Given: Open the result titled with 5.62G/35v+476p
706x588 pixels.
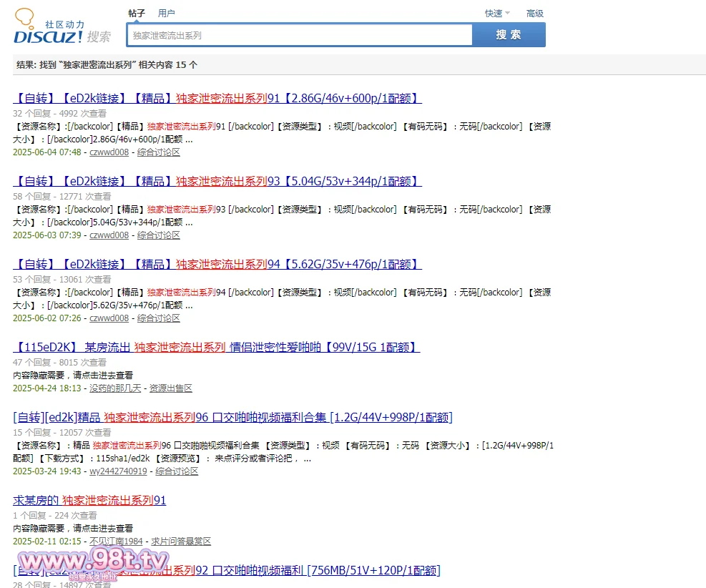Looking at the screenshot, I should 217,265.
